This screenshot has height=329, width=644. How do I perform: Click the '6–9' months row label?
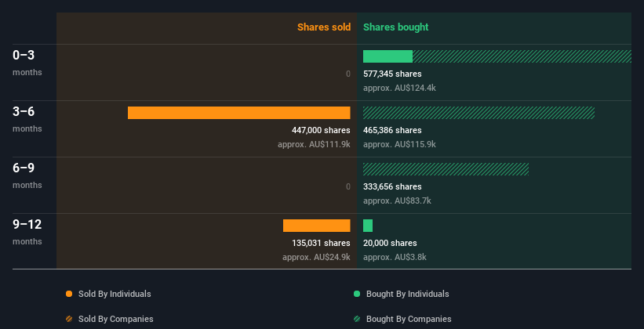tap(24, 168)
